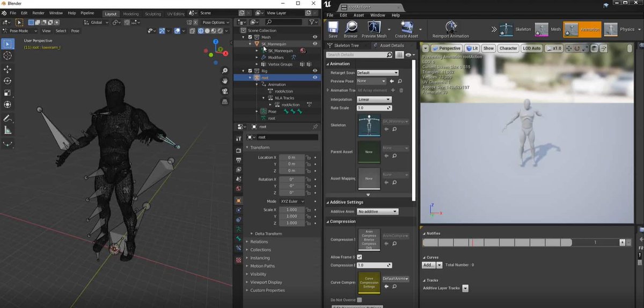Open the Retarget Source Default dropdown

(378, 73)
